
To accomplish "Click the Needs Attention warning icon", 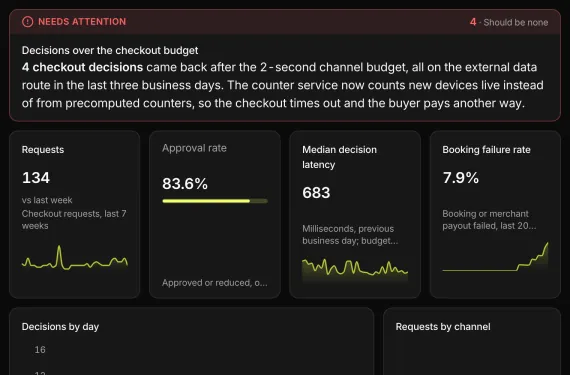I will coord(27,22).
